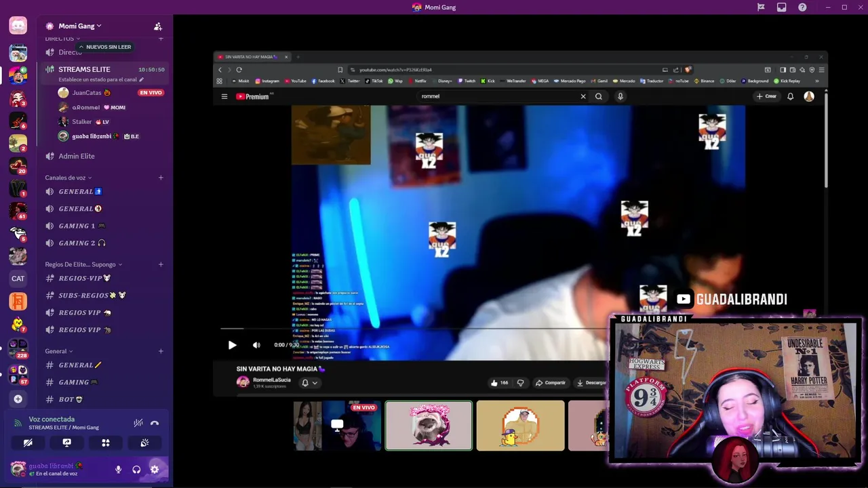The height and width of the screenshot is (488, 868).
Task: Start YouTube voice search microphone
Action: click(620, 96)
